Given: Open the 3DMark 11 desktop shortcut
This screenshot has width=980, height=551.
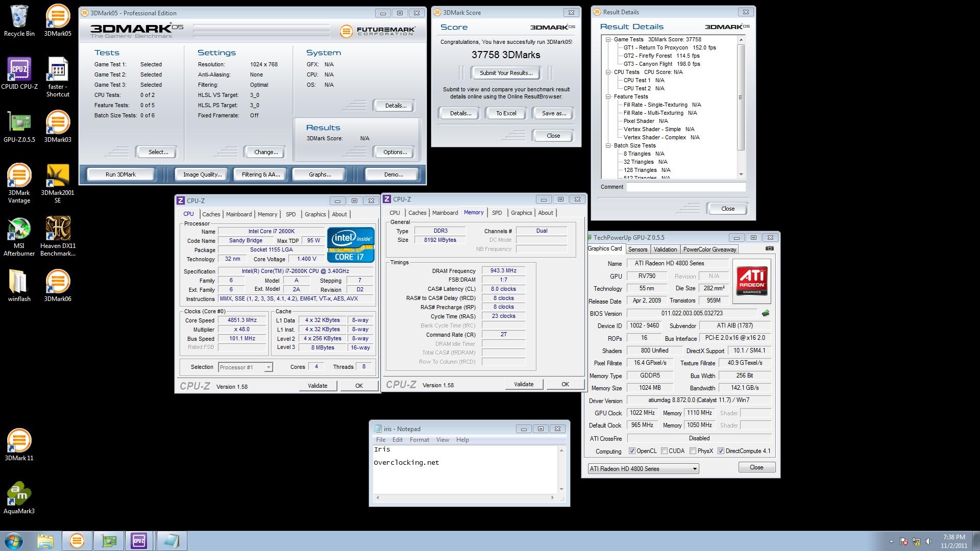Looking at the screenshot, I should (x=19, y=444).
